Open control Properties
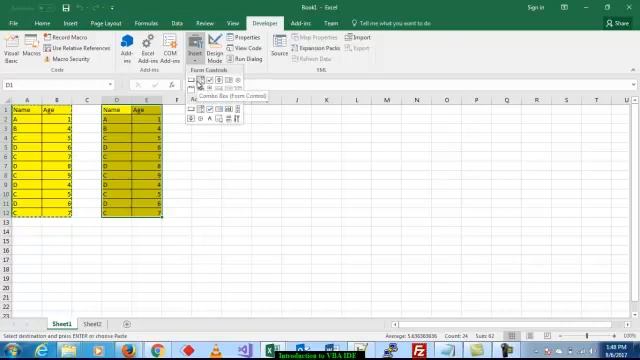The image size is (640, 360). pyautogui.click(x=243, y=37)
